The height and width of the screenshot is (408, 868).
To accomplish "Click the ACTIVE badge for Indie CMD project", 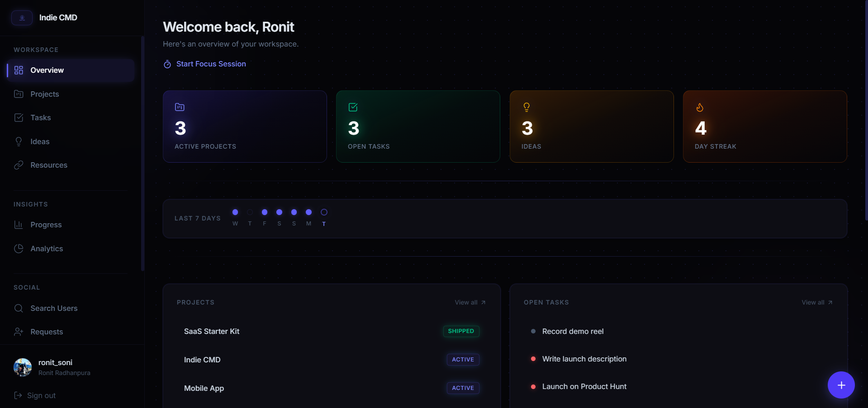I will (x=463, y=360).
